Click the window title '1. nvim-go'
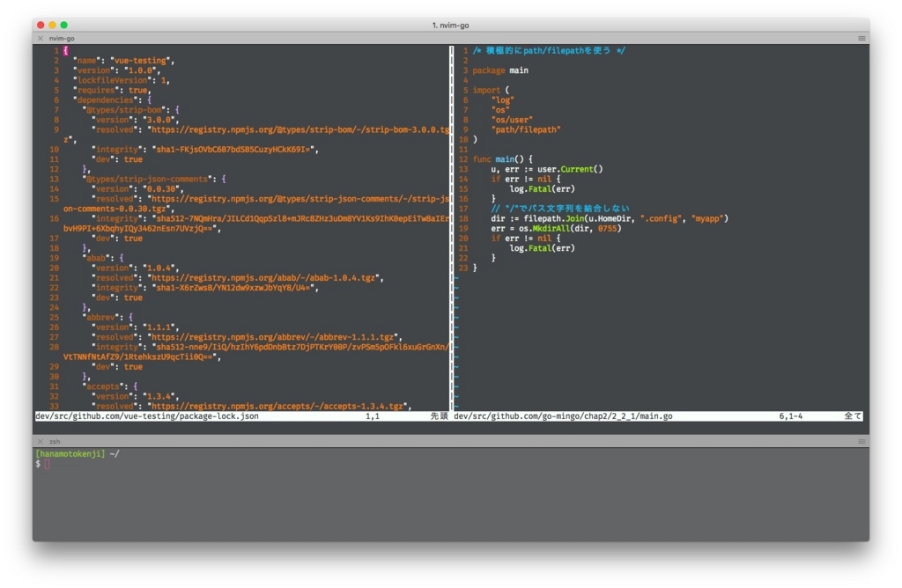This screenshot has width=902, height=588. (450, 26)
